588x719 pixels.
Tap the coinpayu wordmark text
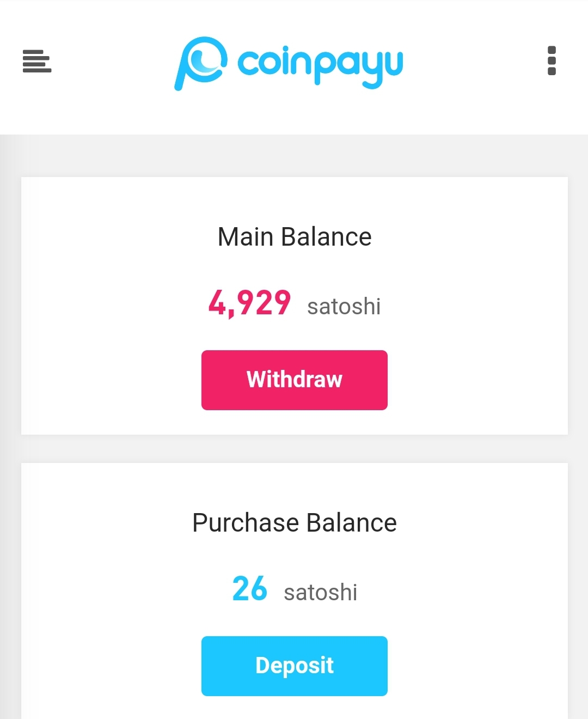tap(320, 65)
